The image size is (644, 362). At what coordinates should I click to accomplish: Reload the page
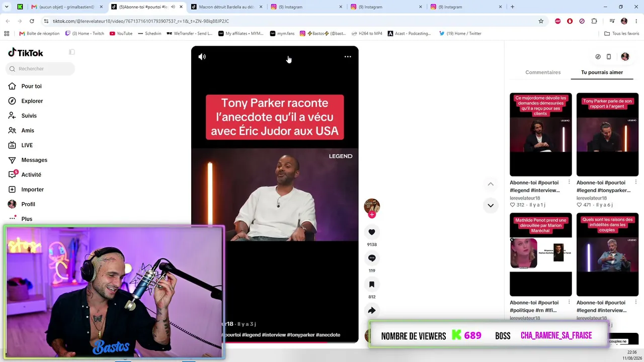coord(32,21)
